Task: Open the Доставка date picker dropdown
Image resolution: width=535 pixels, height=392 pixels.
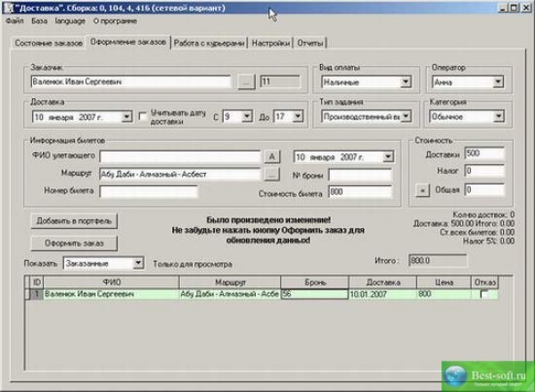Action: point(127,117)
